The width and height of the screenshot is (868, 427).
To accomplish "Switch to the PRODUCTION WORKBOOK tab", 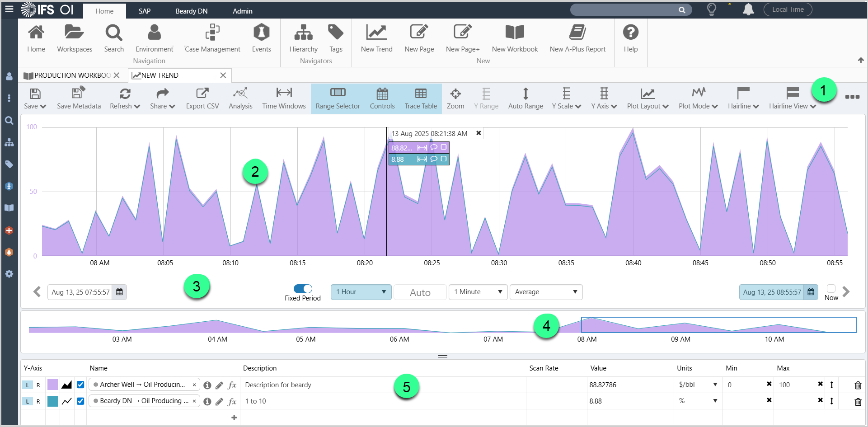I will tap(71, 75).
